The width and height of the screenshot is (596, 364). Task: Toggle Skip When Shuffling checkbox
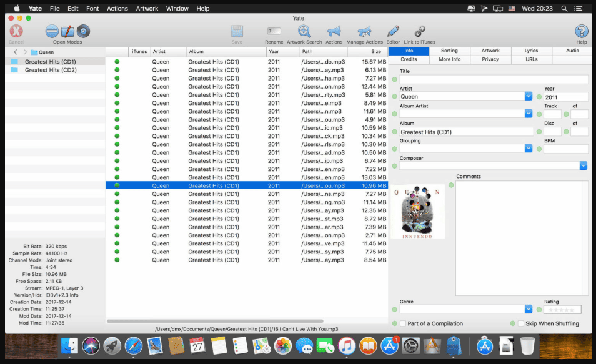[x=521, y=323]
